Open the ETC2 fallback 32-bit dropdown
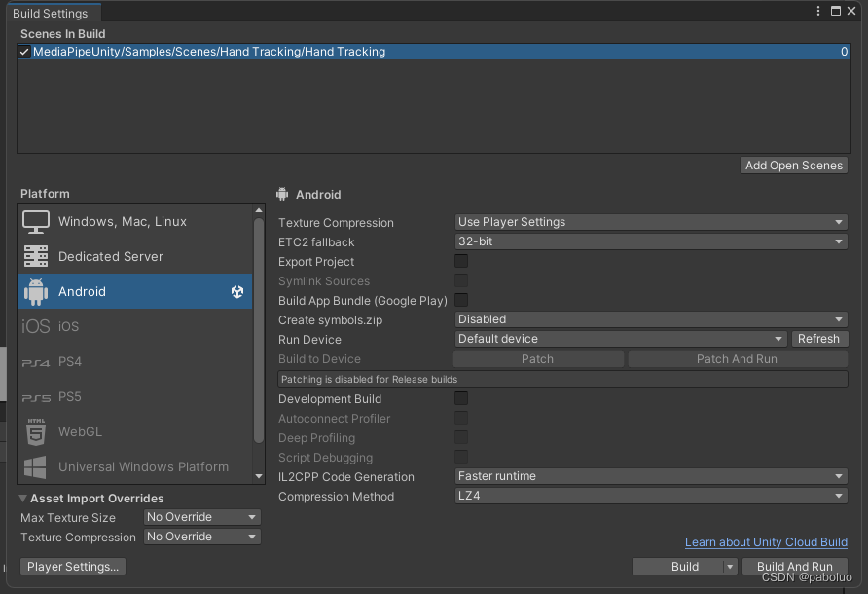The width and height of the screenshot is (868, 594). click(651, 241)
